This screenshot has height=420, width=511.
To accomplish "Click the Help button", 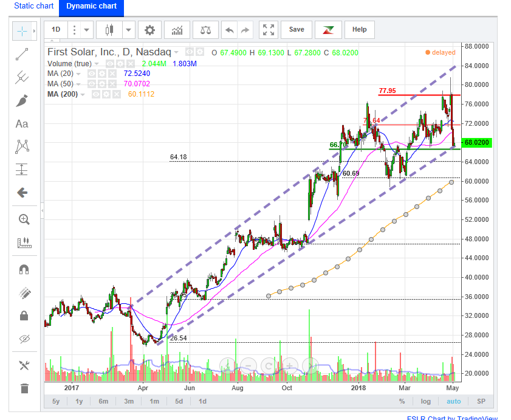I will click(360, 30).
